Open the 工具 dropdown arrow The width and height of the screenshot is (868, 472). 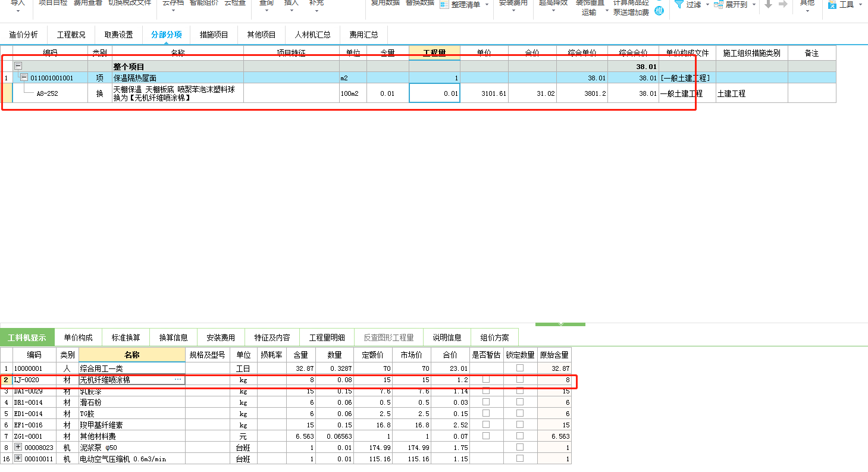point(860,5)
